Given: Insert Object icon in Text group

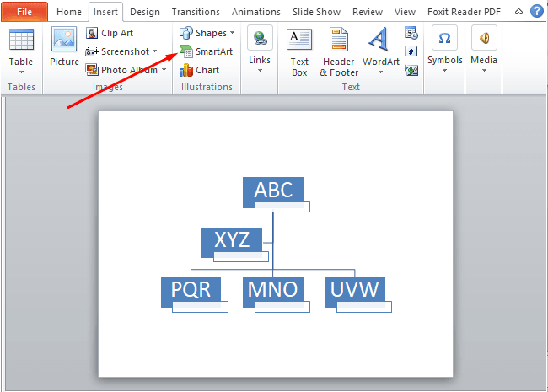Looking at the screenshot, I should pyautogui.click(x=411, y=70).
